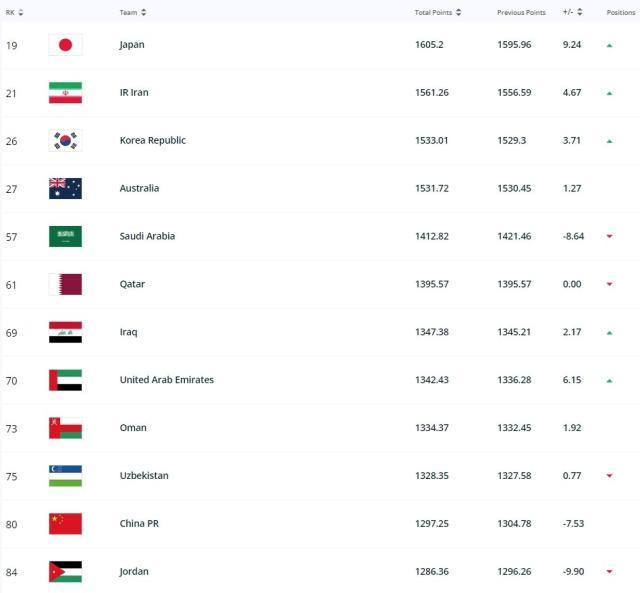
Task: Click the Australia flag icon
Action: 65,189
